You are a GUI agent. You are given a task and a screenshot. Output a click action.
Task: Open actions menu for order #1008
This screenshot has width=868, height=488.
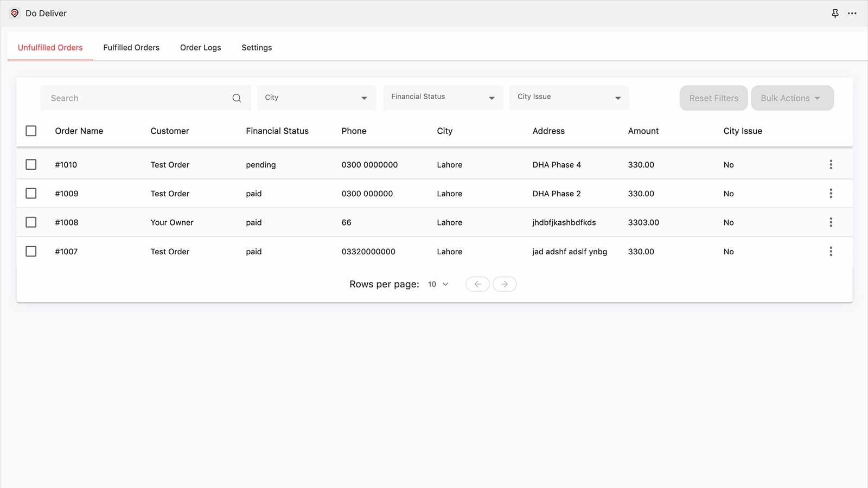pos(831,222)
